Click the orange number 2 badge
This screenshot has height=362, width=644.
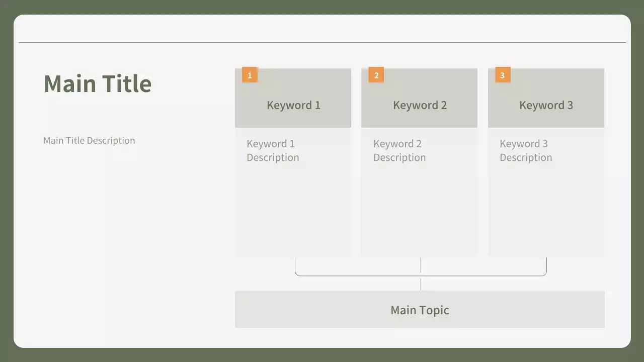(x=376, y=75)
